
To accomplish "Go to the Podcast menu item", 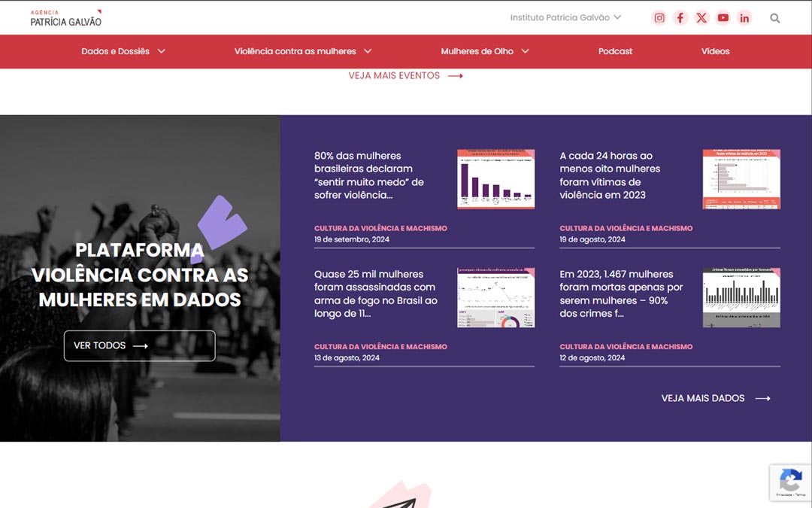I will 615,51.
